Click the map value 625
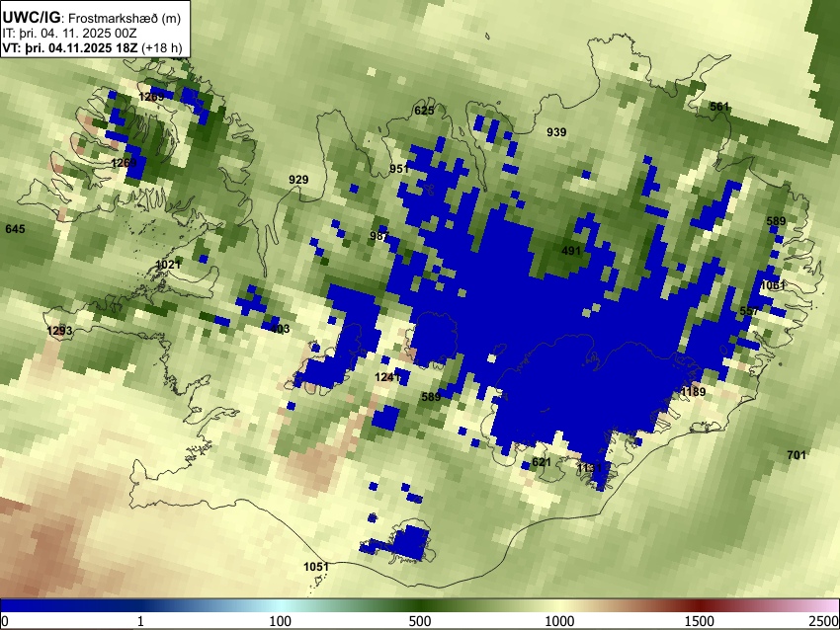The image size is (840, 630). point(424,111)
